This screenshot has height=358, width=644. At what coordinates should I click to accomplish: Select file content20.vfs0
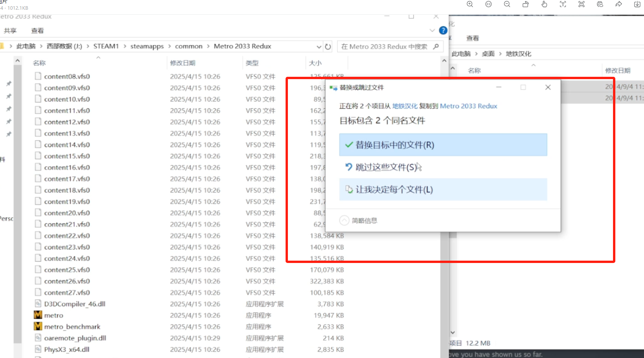click(x=67, y=213)
